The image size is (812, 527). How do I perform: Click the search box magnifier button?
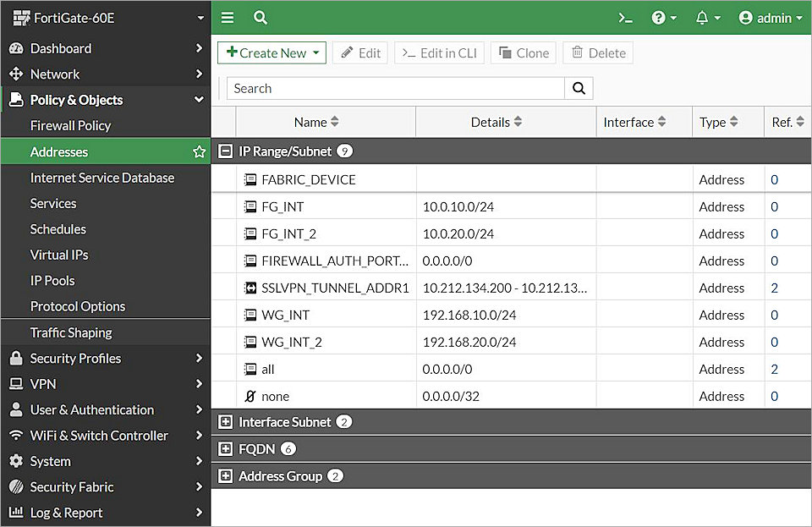click(x=579, y=88)
